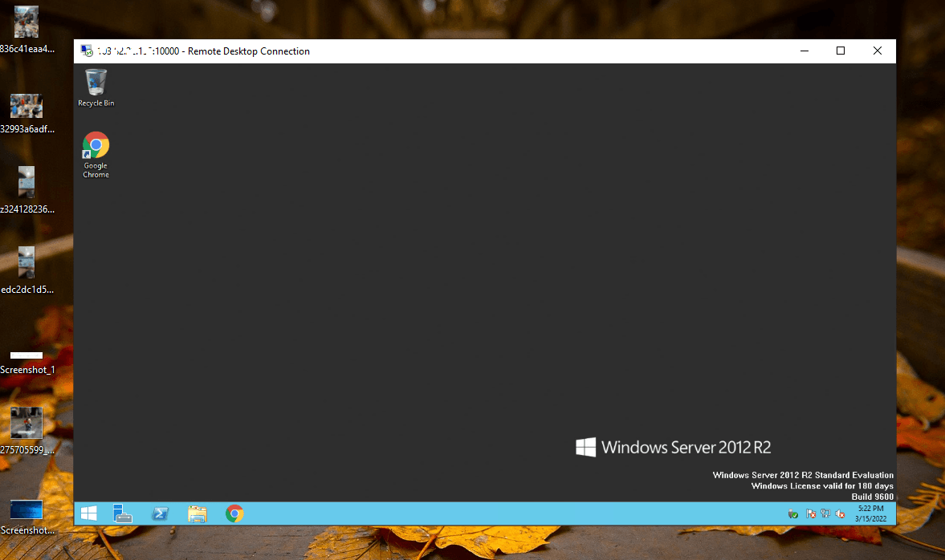Maximize the Remote Desktop Connection window
The image size is (945, 560).
841,51
